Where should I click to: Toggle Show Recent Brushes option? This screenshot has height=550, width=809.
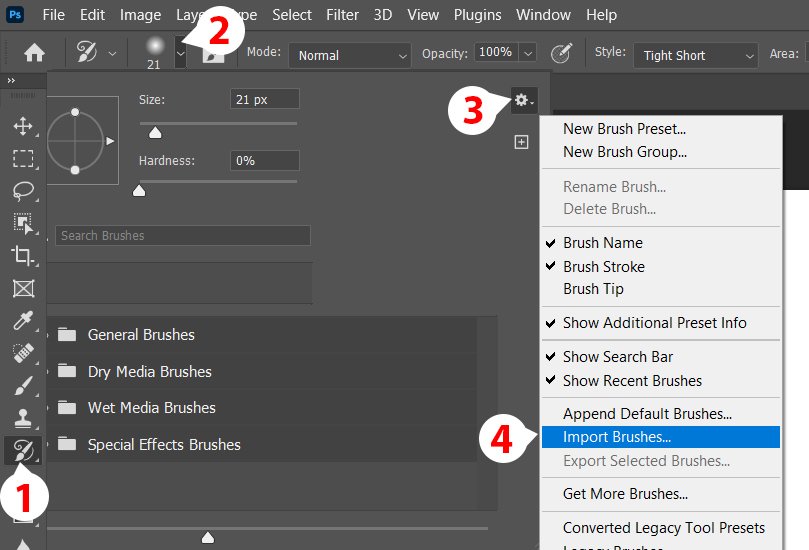pyautogui.click(x=632, y=381)
